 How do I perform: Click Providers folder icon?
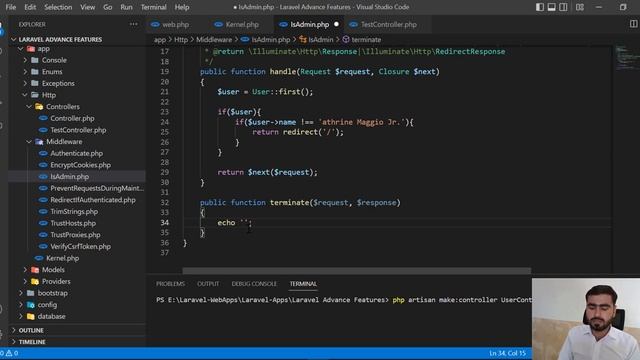(35, 281)
